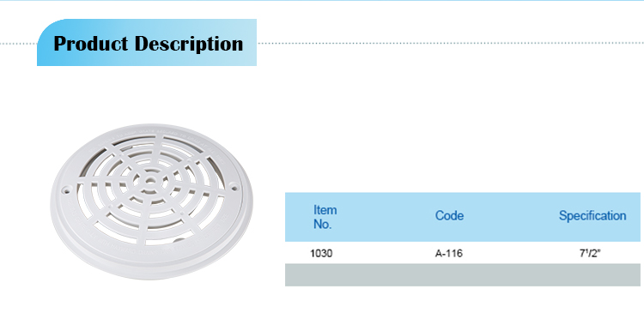644x331 pixels.
Task: Select the Specification column header
Action: point(592,216)
